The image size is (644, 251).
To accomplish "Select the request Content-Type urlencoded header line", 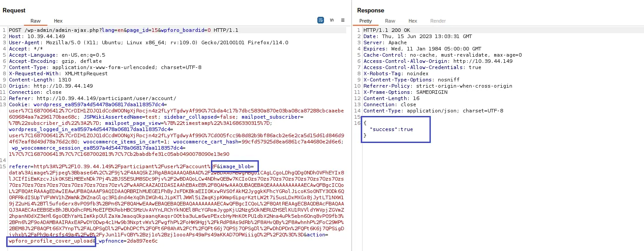I will (105, 67).
